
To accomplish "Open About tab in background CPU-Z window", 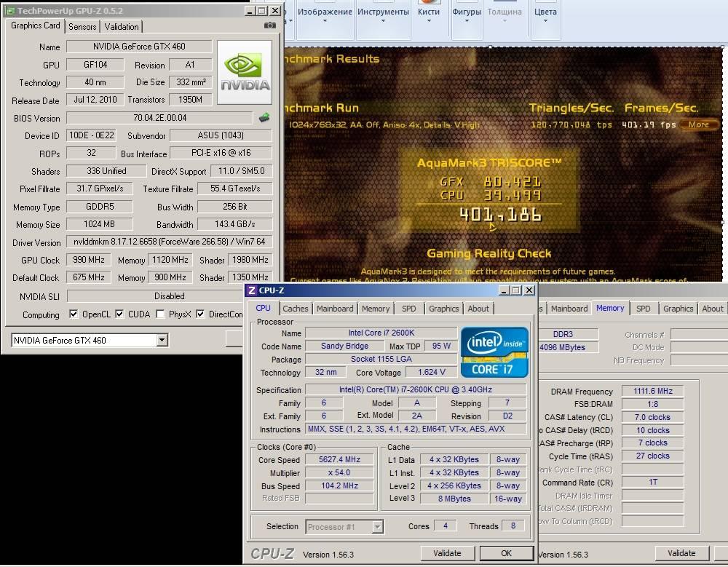I will (712, 309).
